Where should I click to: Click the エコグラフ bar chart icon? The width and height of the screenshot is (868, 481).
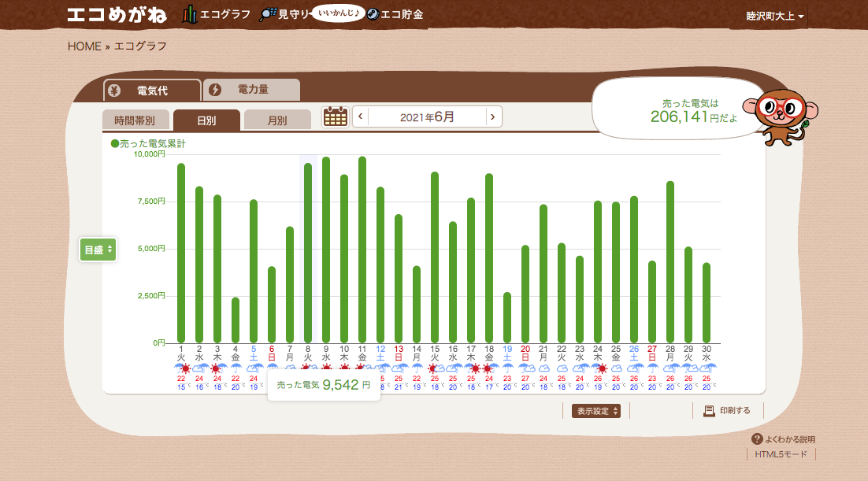pos(190,15)
